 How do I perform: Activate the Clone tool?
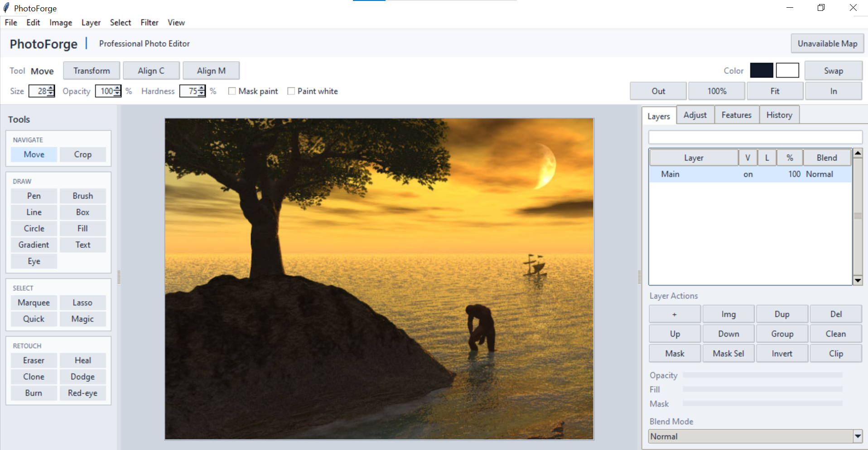(x=34, y=377)
